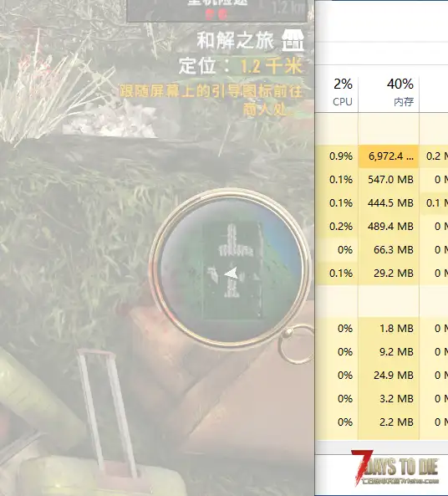Click the memory cell 489.4 MB
Viewport: 448px width, 496px height.
click(x=389, y=227)
